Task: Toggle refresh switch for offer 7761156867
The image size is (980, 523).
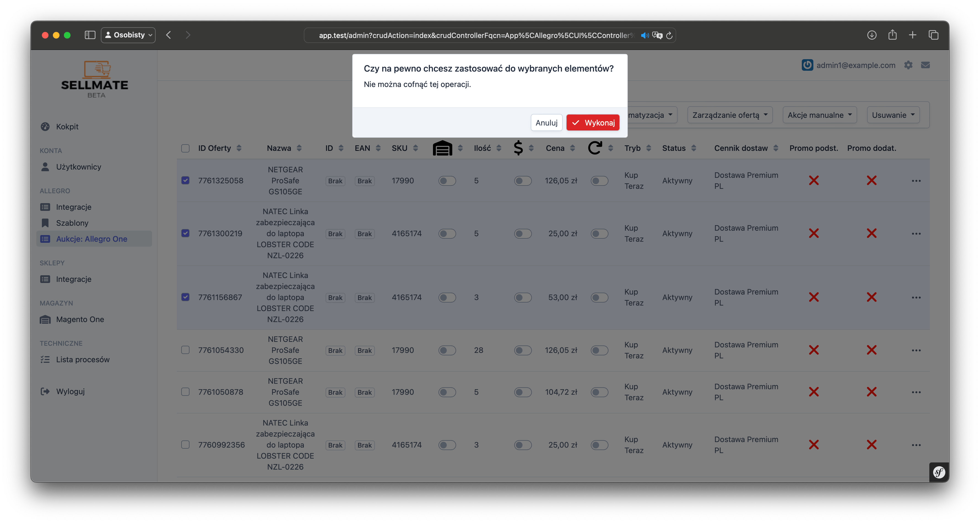Action: (x=599, y=297)
